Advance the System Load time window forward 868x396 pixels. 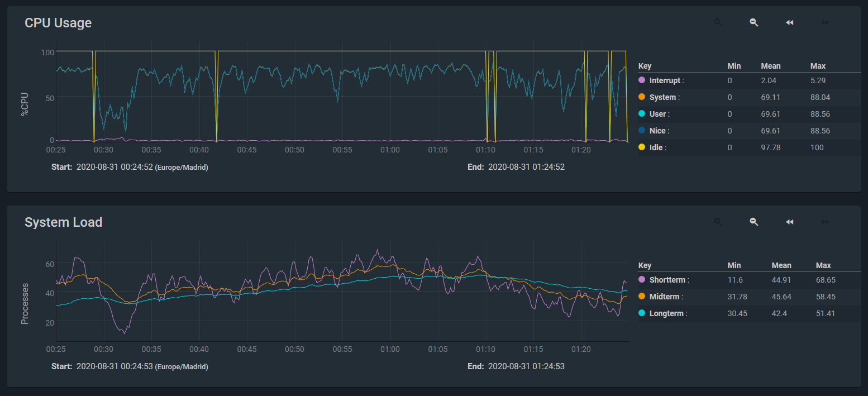(826, 222)
